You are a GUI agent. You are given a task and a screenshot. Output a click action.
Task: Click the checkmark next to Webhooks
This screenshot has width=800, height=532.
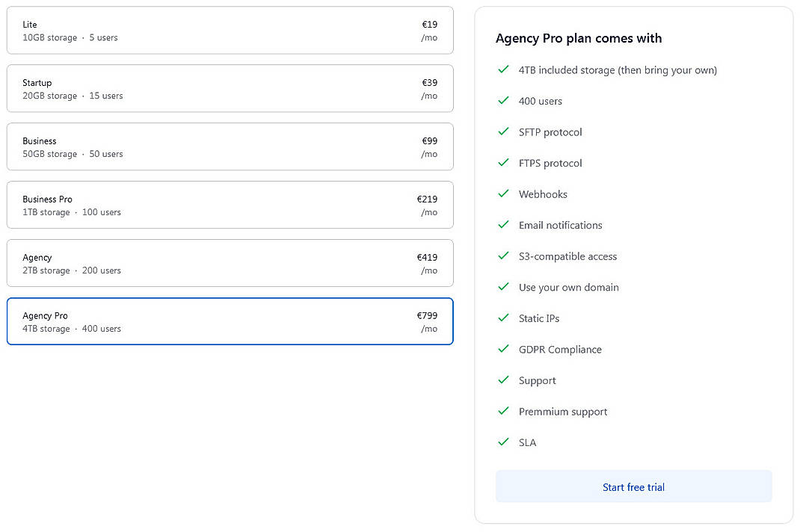pos(503,194)
